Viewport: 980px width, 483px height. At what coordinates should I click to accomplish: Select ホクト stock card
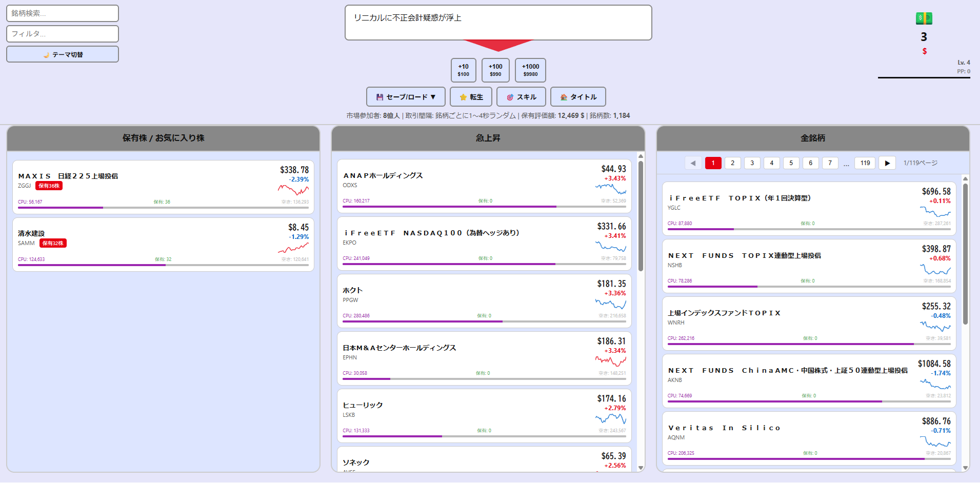(484, 301)
